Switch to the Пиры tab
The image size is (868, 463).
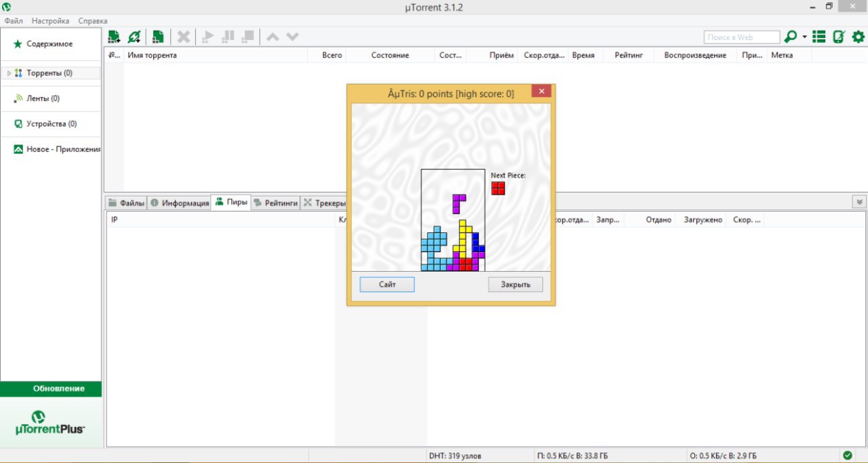[x=231, y=202]
